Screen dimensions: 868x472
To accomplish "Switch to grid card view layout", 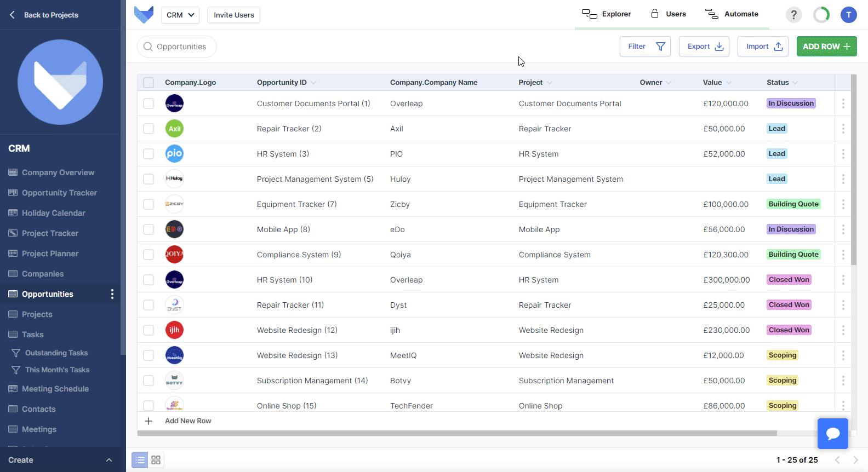I will pos(156,460).
